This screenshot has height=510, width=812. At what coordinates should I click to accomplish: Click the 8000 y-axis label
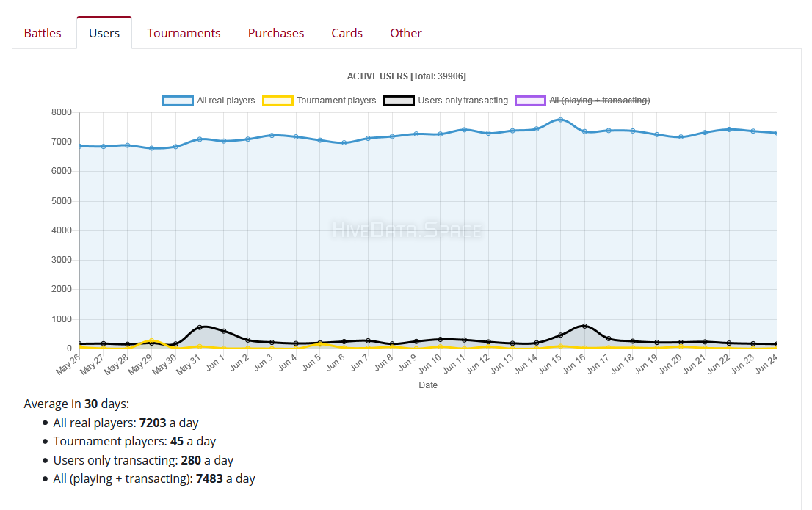[62, 112]
